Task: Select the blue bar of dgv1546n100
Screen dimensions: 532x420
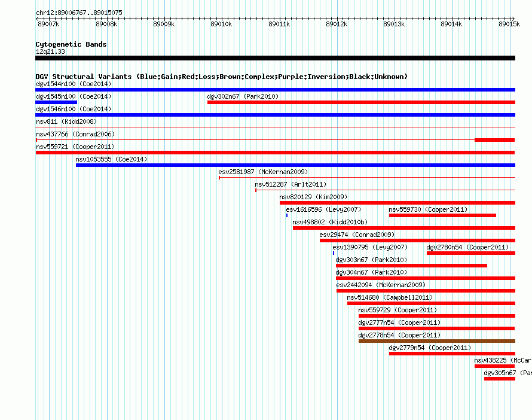Action: (x=275, y=115)
